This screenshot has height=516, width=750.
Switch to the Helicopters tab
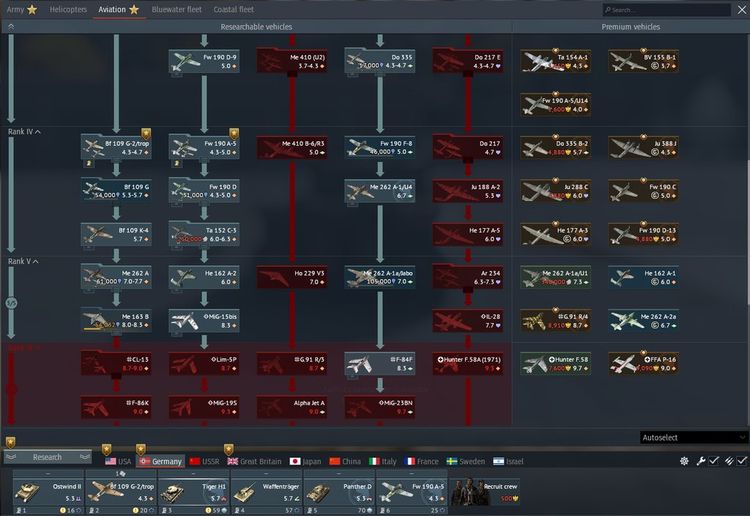tap(68, 9)
